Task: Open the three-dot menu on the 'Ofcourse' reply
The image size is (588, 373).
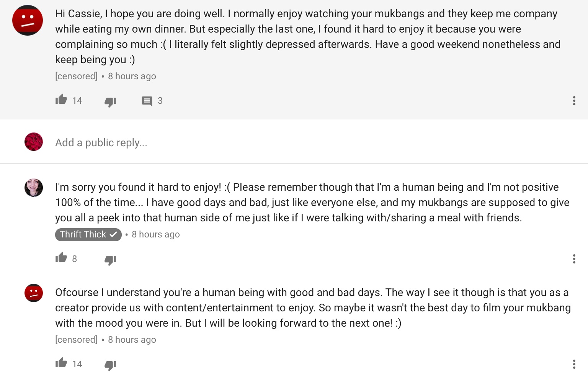Action: pyautogui.click(x=574, y=364)
